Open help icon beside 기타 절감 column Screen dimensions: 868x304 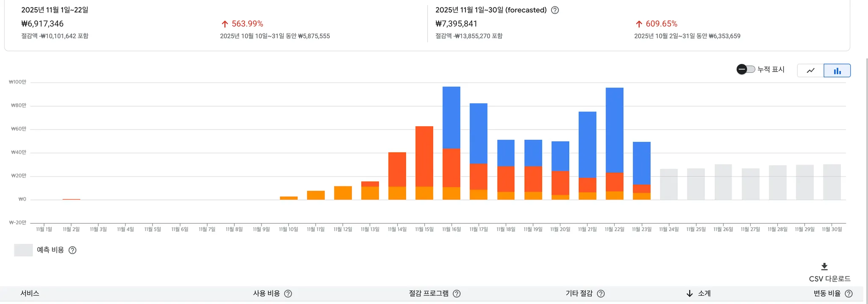(x=601, y=293)
